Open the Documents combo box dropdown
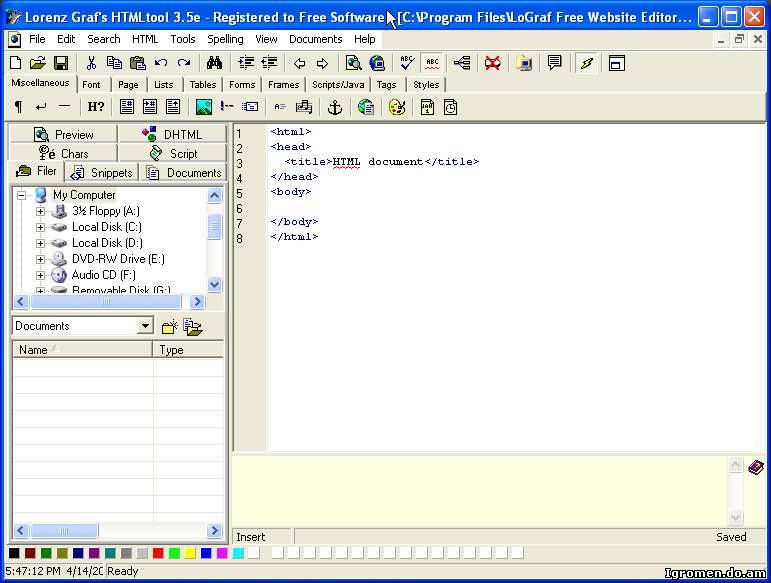The height and width of the screenshot is (583, 771). tap(145, 326)
